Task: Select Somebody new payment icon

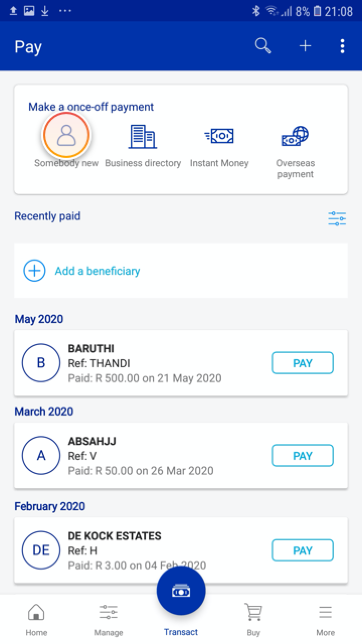Action: point(66,135)
